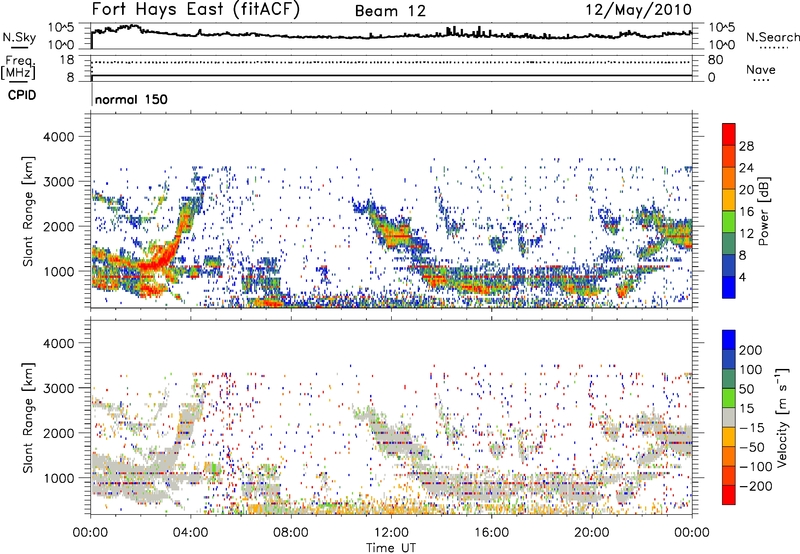800x554 pixels.
Task: Click the velocity panel 'Slant Range [km]' label
Action: [29, 418]
